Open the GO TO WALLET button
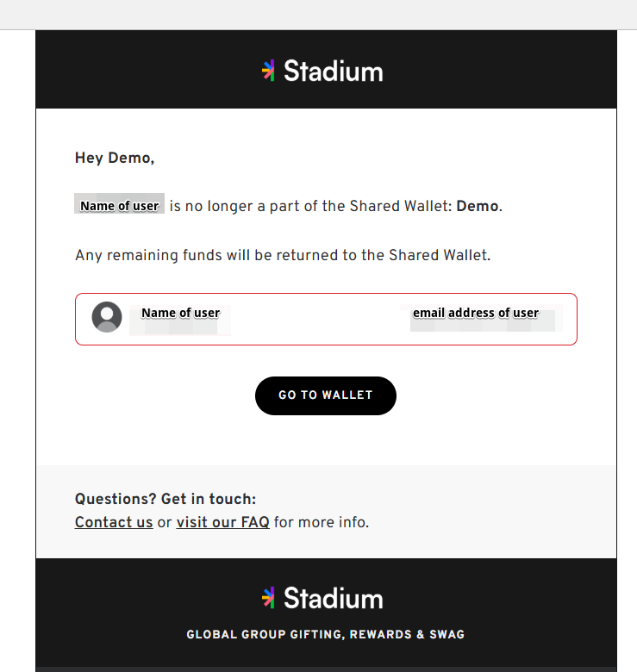Viewport: 637px width, 672px height. (x=326, y=395)
